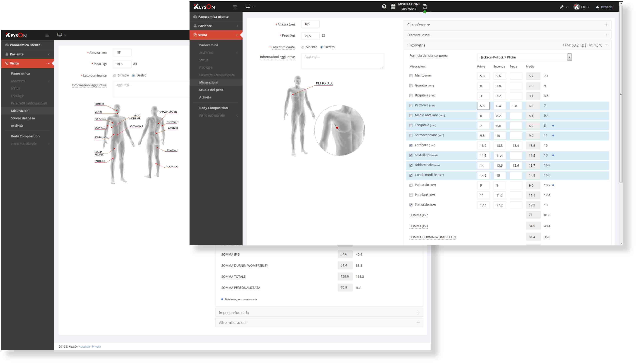Toggle sidebar hamburger menu in front window
This screenshot has height=364, width=637.
click(x=235, y=7)
